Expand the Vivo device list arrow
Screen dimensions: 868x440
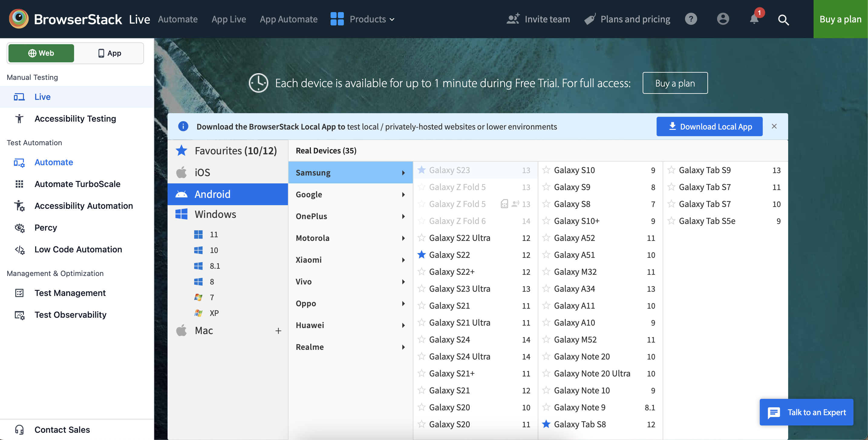pos(403,282)
